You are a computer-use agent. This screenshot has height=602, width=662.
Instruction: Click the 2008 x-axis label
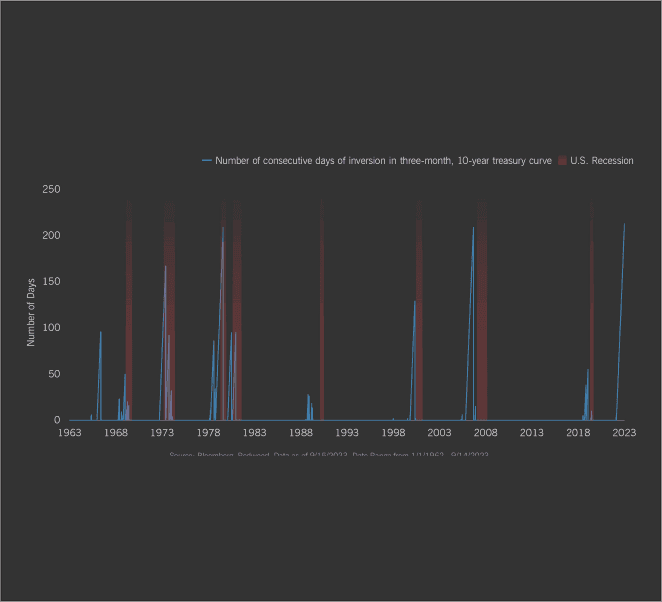coord(486,433)
